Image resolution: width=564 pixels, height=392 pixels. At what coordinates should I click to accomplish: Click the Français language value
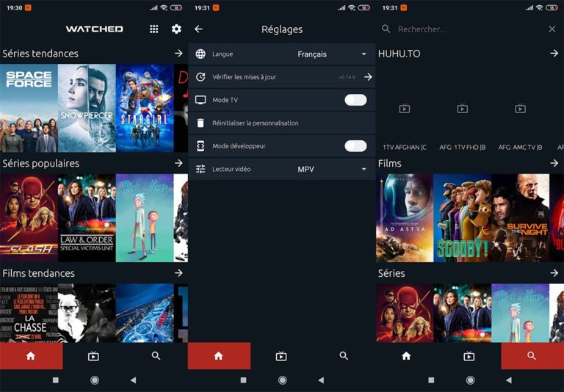pyautogui.click(x=312, y=54)
